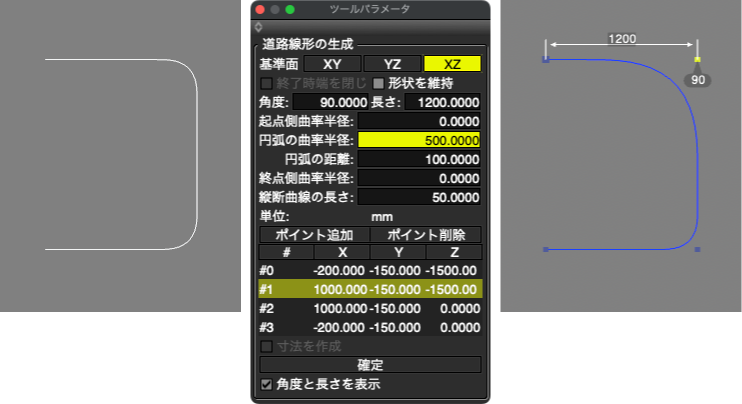Click the 起点側曲率半径 value field

point(419,122)
